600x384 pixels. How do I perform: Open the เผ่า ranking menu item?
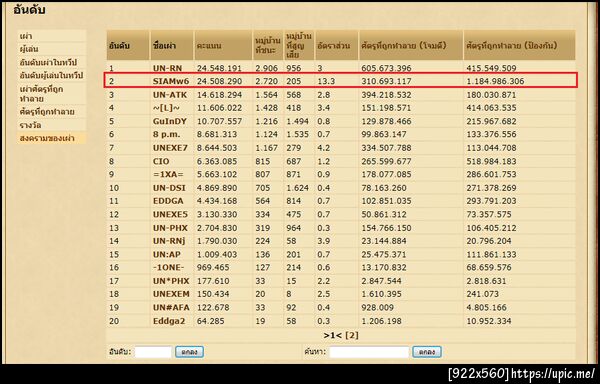26,36
